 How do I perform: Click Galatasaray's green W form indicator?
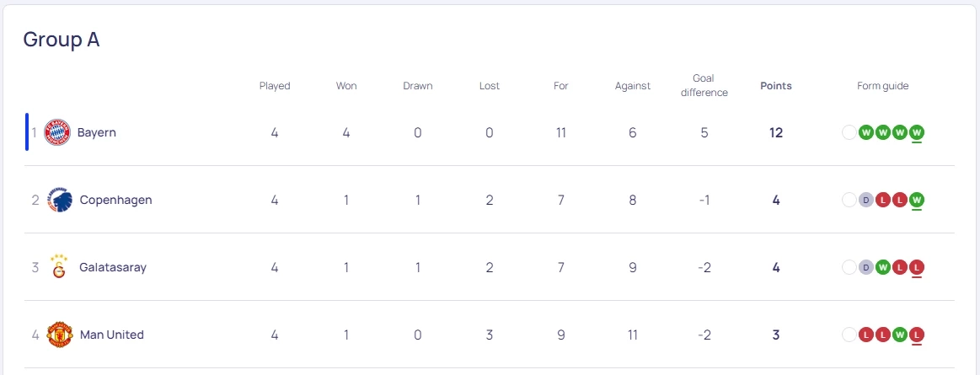882,267
